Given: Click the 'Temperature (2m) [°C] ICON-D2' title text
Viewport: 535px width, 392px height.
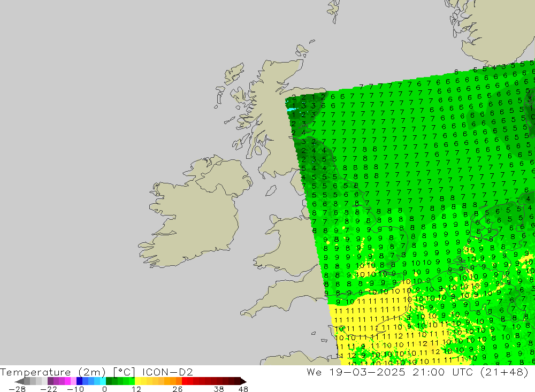Looking at the screenshot, I should pos(96,372).
